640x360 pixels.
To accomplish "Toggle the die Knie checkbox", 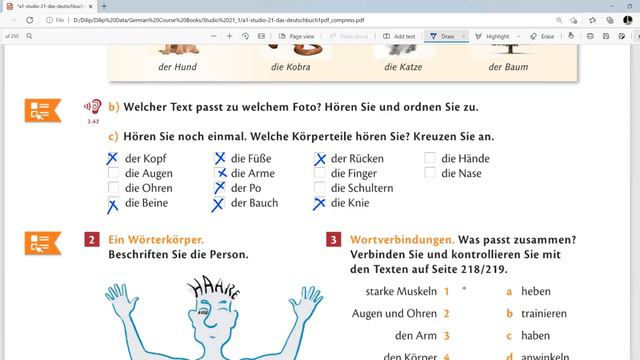I will tap(320, 203).
